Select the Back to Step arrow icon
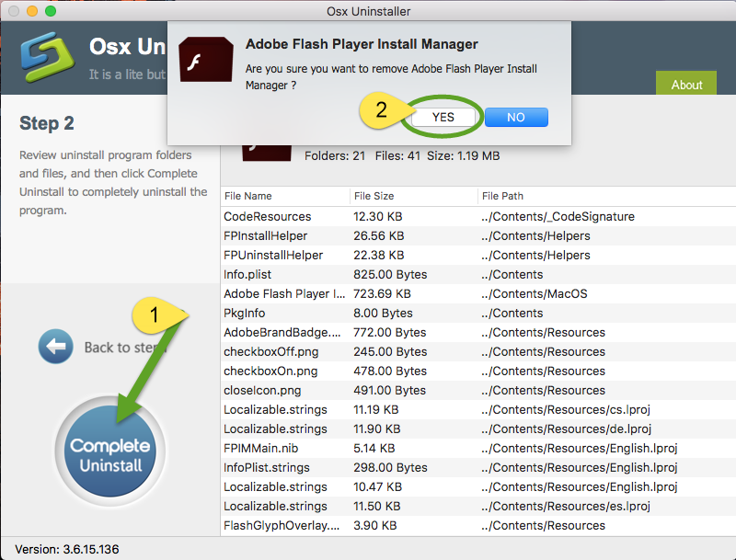The height and width of the screenshot is (560, 736). (x=56, y=348)
